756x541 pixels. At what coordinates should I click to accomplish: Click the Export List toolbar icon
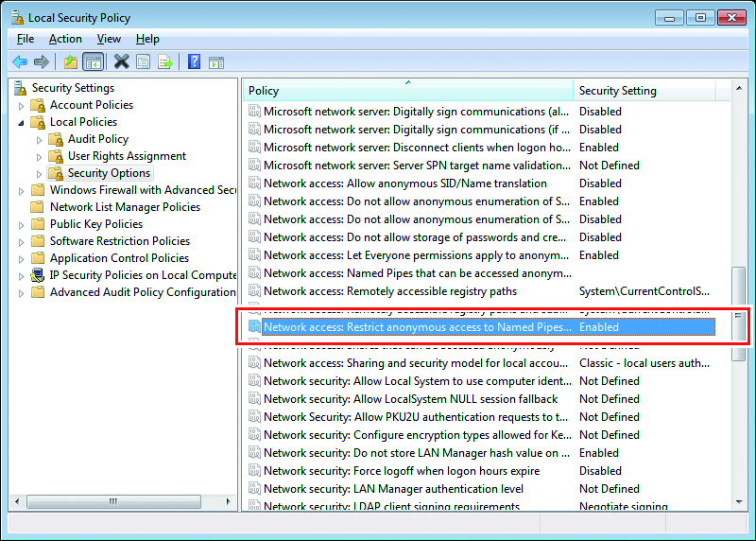pyautogui.click(x=164, y=62)
